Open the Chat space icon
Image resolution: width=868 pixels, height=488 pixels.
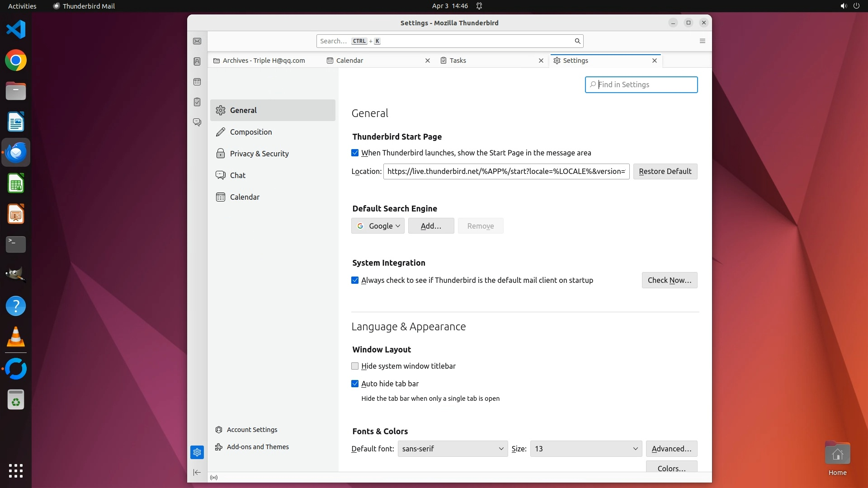pos(197,122)
